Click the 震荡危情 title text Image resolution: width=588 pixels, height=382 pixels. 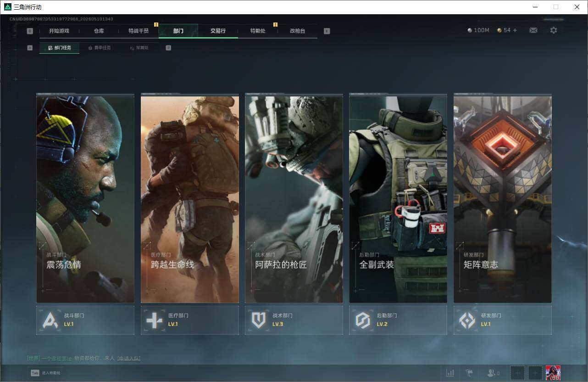64,265
